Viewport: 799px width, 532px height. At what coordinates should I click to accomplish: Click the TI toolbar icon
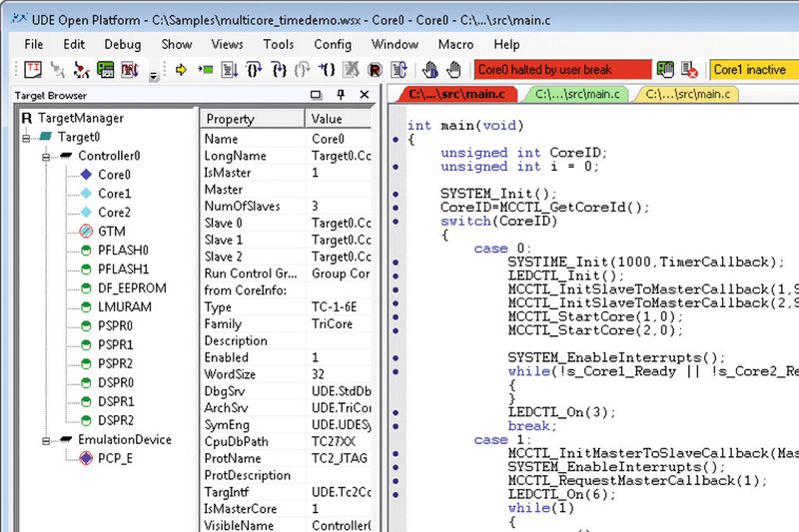pyautogui.click(x=33, y=69)
